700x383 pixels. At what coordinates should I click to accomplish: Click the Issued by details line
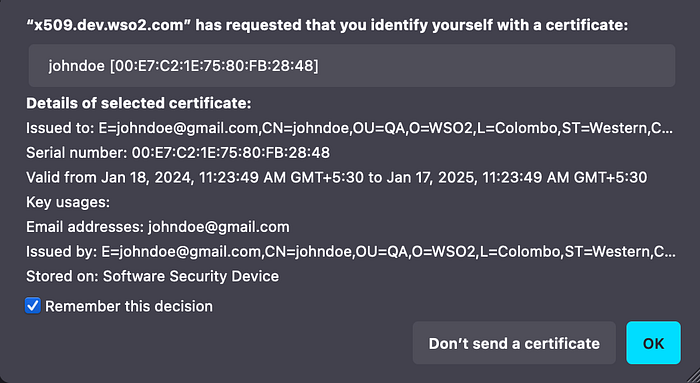(x=350, y=252)
